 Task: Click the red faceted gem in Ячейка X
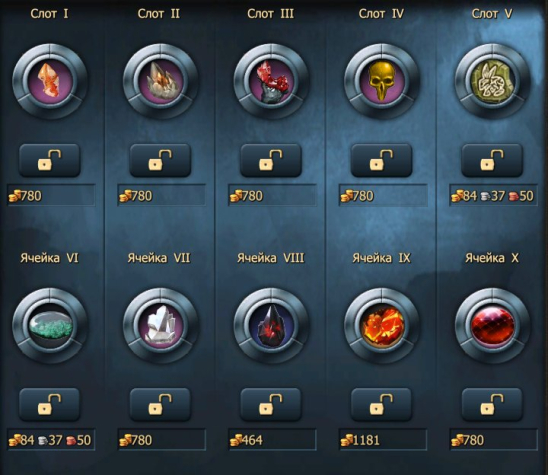point(492,326)
